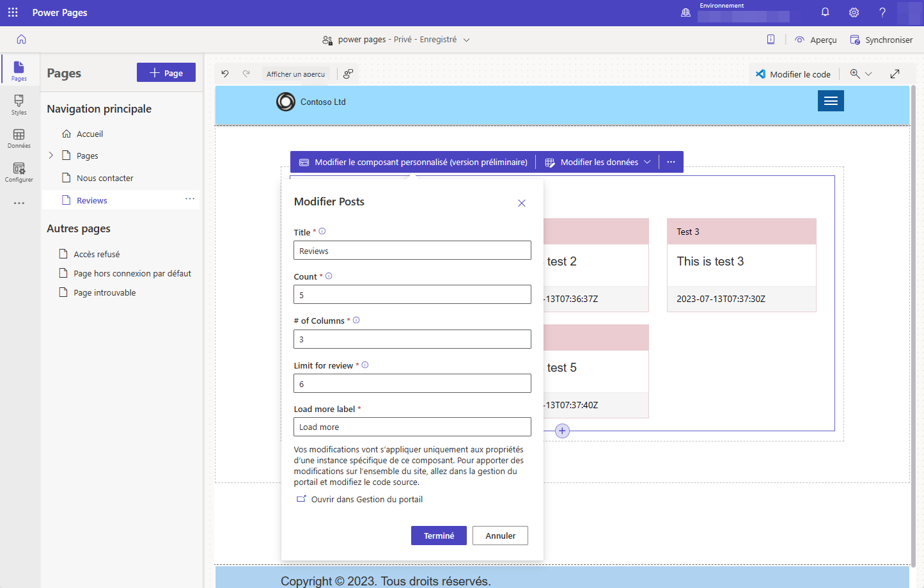Screen dimensions: 924x588
Task: Open the site header hamburger menu
Action: click(x=831, y=100)
